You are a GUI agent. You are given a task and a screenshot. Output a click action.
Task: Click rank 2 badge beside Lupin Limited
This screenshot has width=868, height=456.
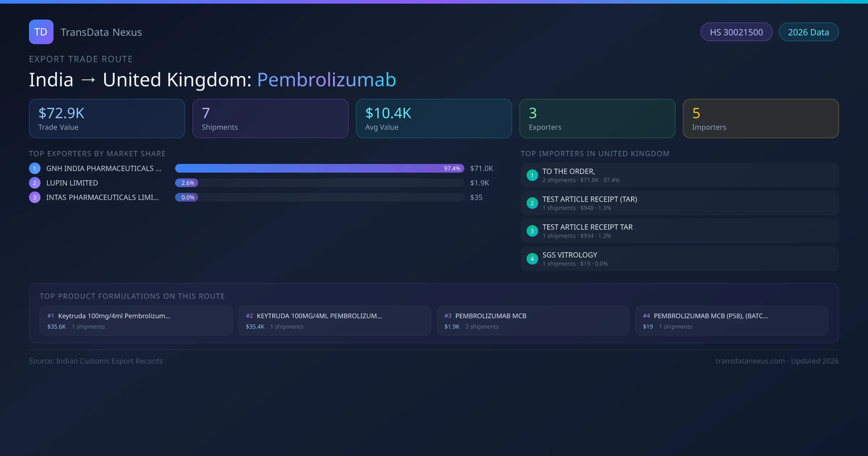35,183
